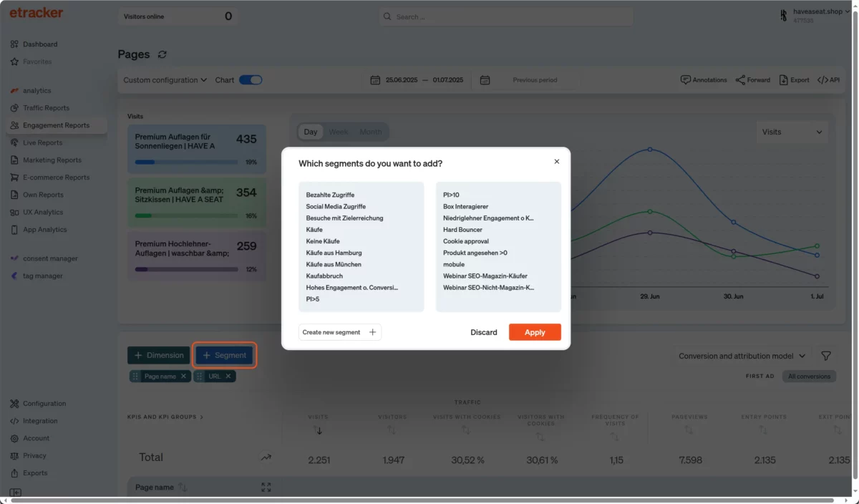The height and width of the screenshot is (504, 859).
Task: Collapse the sidebar with the bottom icon
Action: tap(16, 493)
